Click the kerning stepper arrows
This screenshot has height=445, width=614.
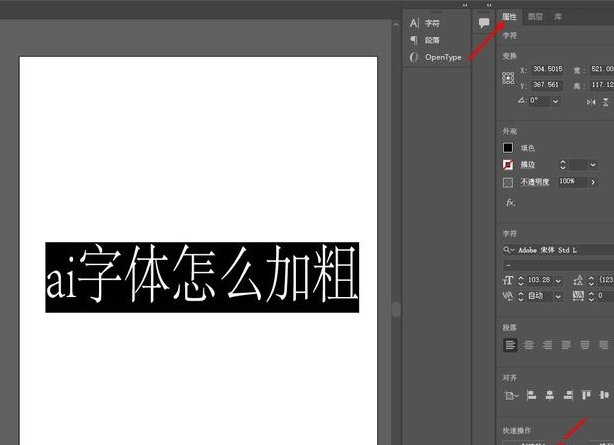[x=521, y=296]
